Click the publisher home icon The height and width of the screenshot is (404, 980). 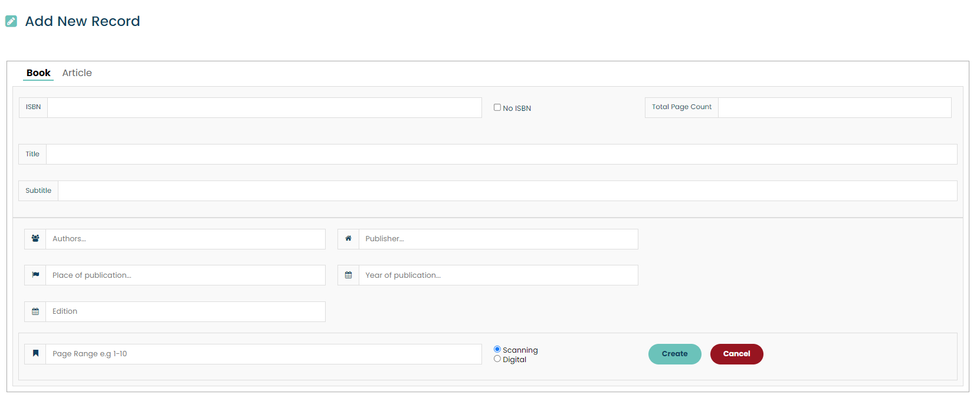click(348, 239)
